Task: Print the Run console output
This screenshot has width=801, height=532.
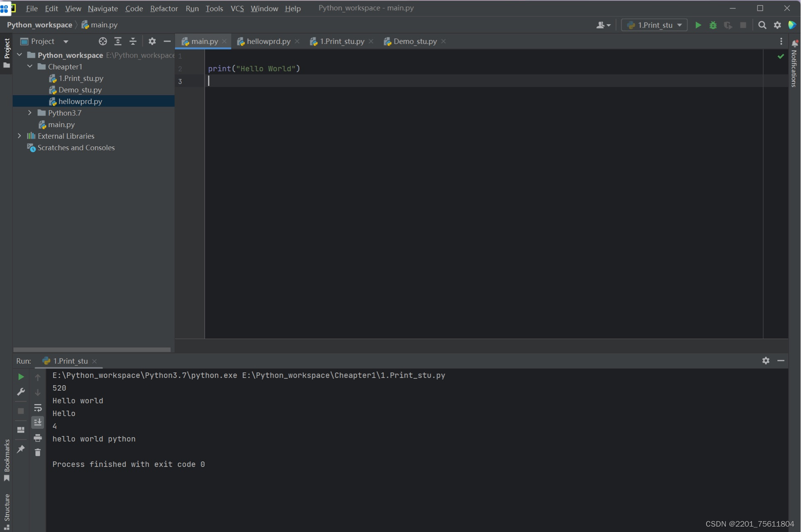Action: [38, 438]
